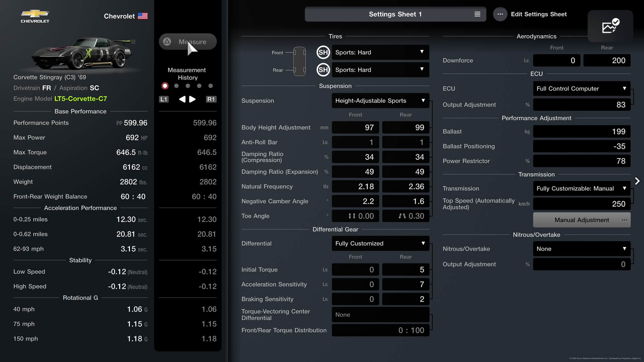Click the Measure button
Image resolution: width=644 pixels, height=362 pixels.
188,41
